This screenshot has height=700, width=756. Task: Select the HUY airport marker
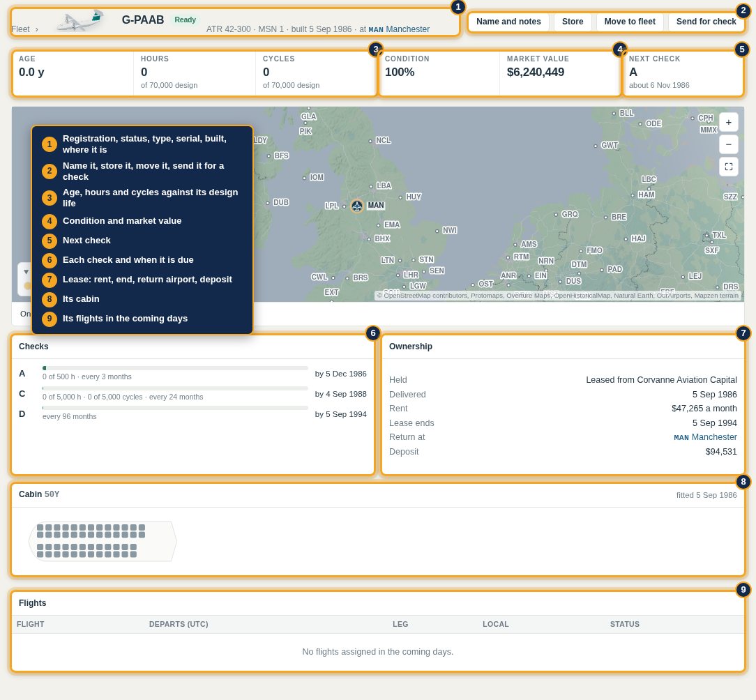click(x=400, y=197)
